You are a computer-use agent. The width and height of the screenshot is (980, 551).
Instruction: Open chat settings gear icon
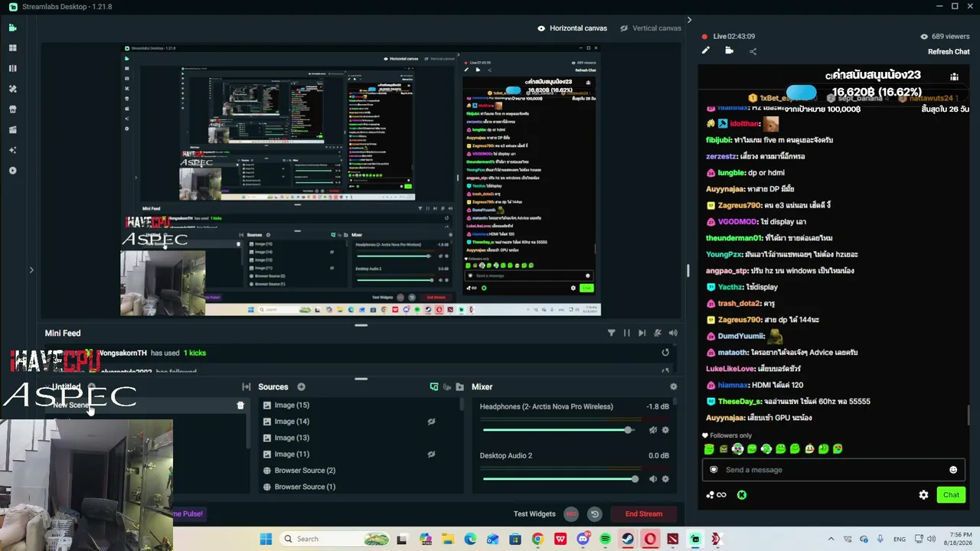(x=923, y=495)
